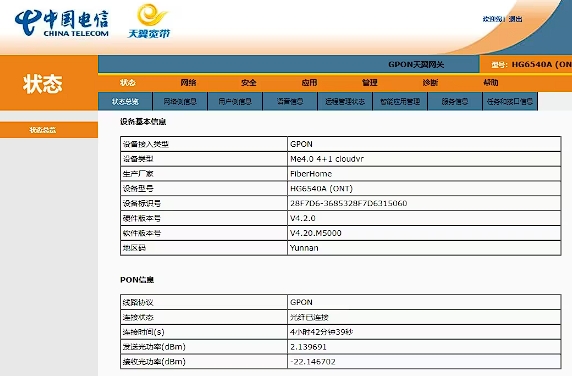
Task: Open the 状态 main menu
Action: point(128,83)
